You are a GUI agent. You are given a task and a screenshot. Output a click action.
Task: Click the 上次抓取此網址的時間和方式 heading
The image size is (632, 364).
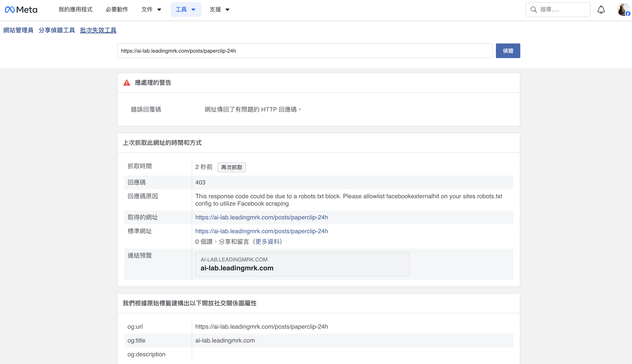(162, 143)
